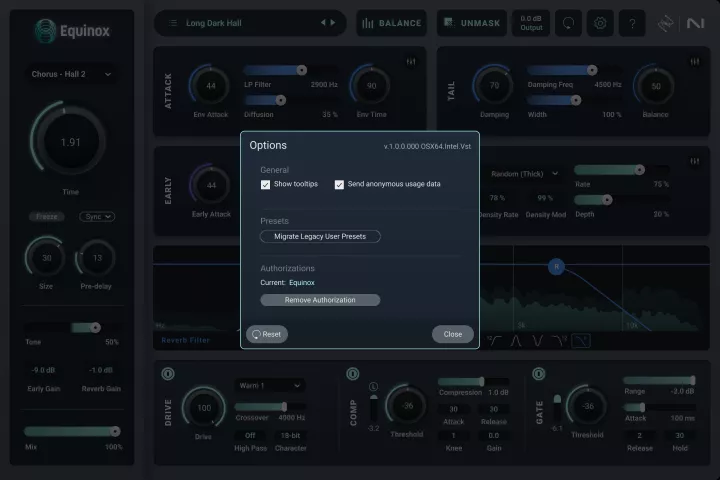This screenshot has height=480, width=720.
Task: Open the preset browser list icon
Action: click(173, 23)
